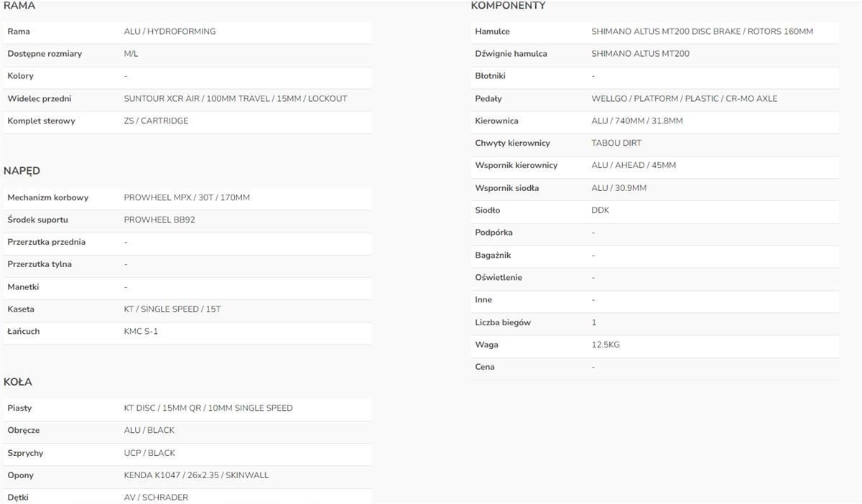Select the 'KMC S-1' chain value
This screenshot has height=504, width=862.
141,332
